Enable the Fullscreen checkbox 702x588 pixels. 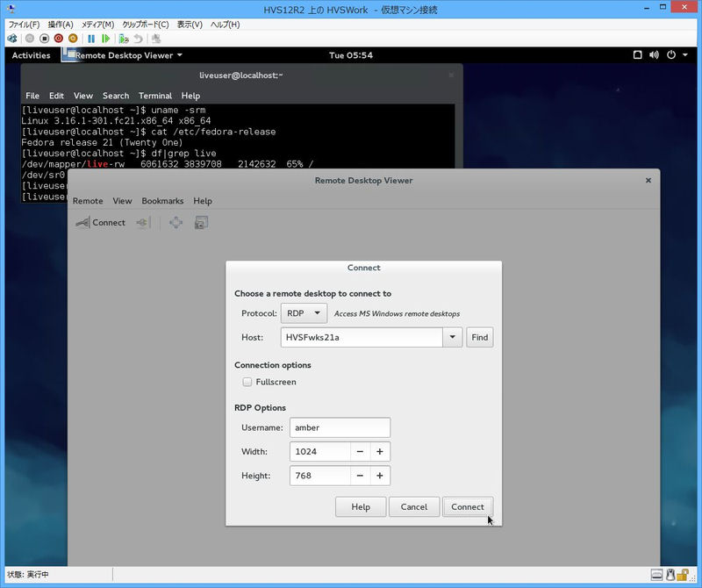tap(247, 382)
